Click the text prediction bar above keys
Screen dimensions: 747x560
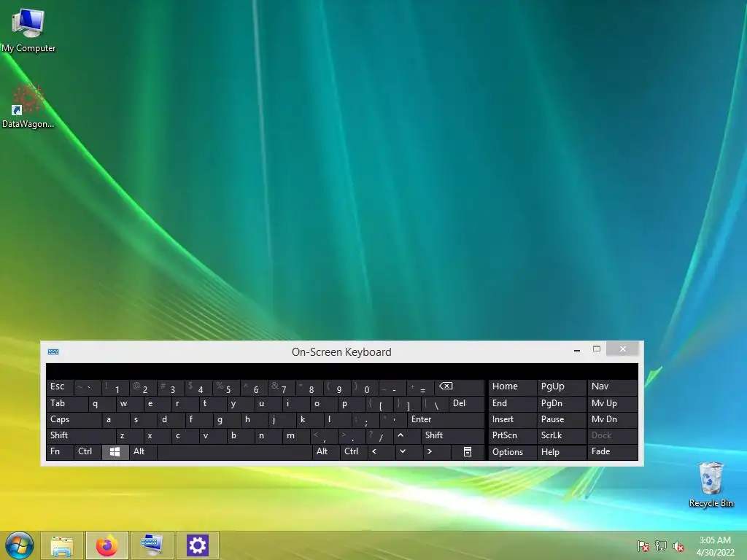coord(342,371)
